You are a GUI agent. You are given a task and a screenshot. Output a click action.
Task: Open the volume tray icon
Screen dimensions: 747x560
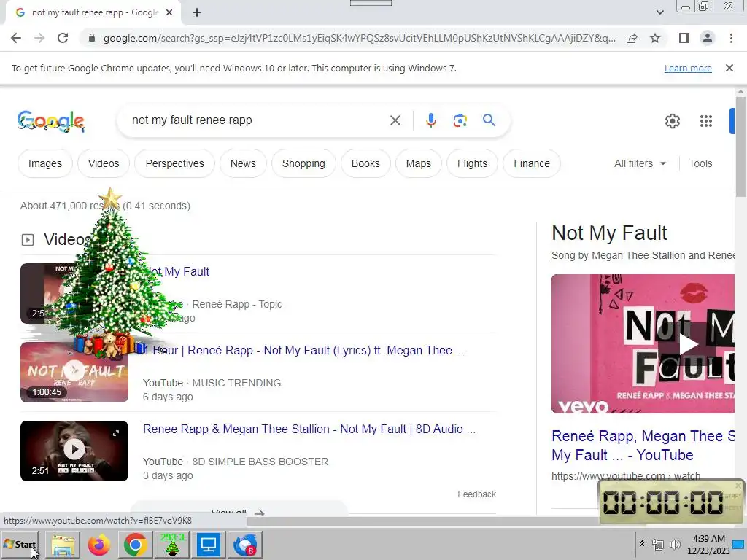675,544
